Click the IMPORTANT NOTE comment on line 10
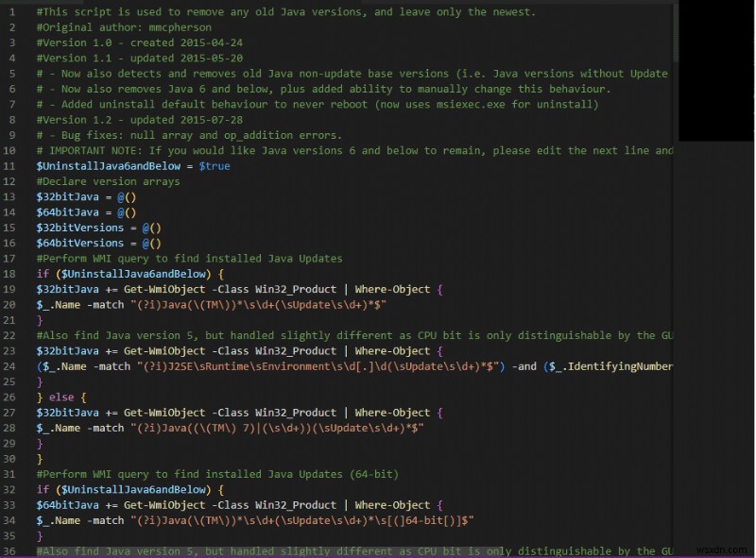756x558 pixels. click(283, 150)
